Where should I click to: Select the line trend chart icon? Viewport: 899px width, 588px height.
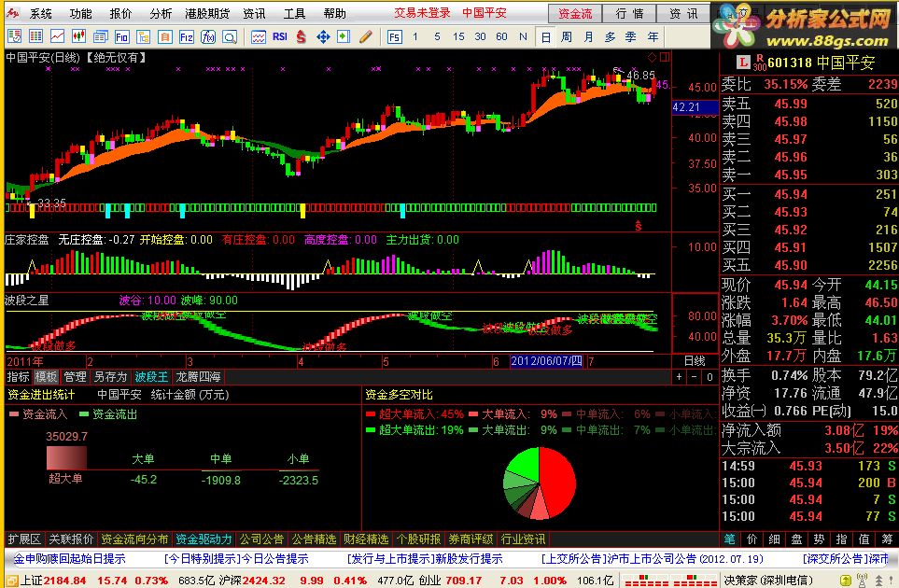[57, 36]
